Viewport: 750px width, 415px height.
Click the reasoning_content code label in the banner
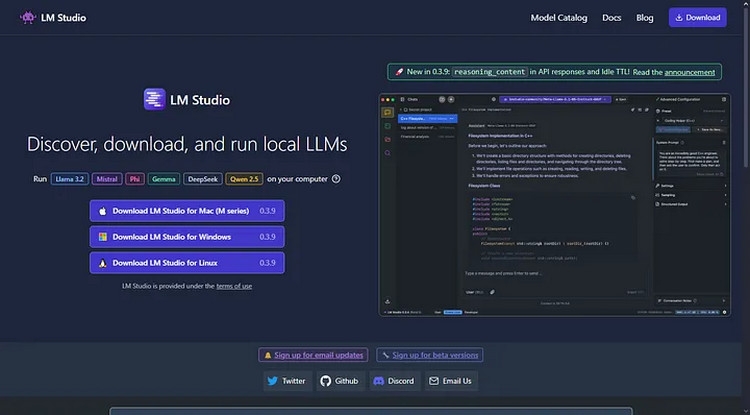click(x=489, y=72)
